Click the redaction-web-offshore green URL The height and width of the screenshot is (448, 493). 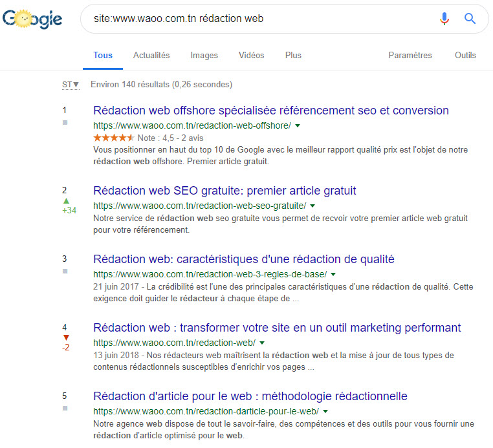[x=192, y=125]
